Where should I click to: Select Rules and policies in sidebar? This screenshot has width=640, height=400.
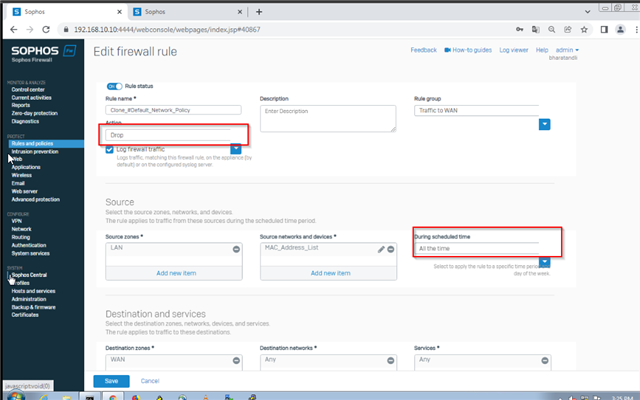46,143
